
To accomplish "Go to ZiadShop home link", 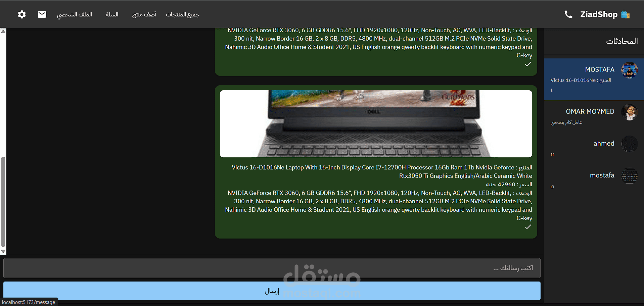I will [x=599, y=14].
